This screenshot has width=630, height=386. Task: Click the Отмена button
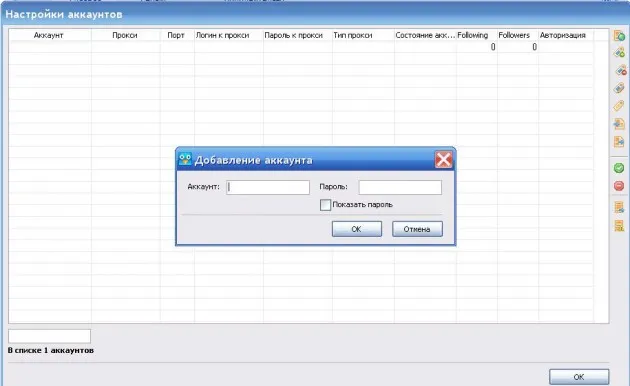coord(417,229)
